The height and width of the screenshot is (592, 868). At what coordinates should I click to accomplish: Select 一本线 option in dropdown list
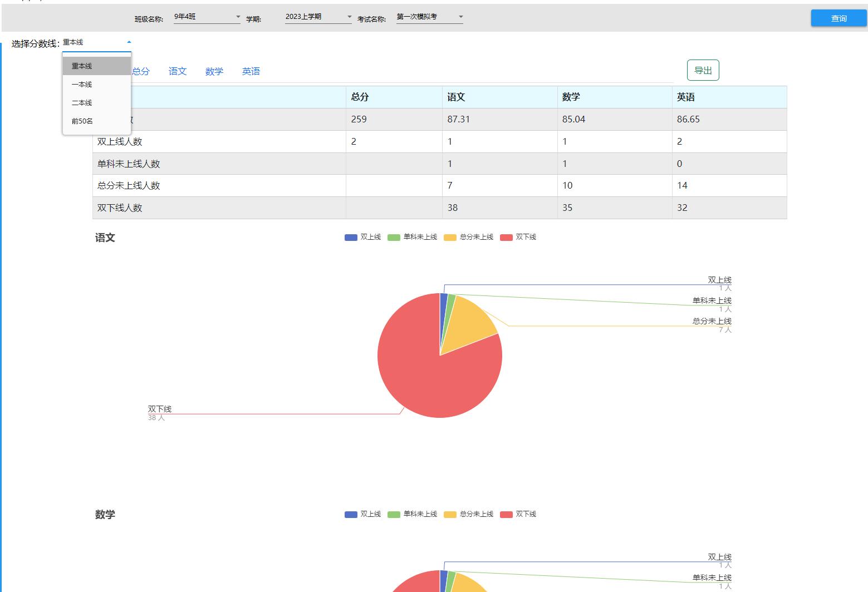97,85
